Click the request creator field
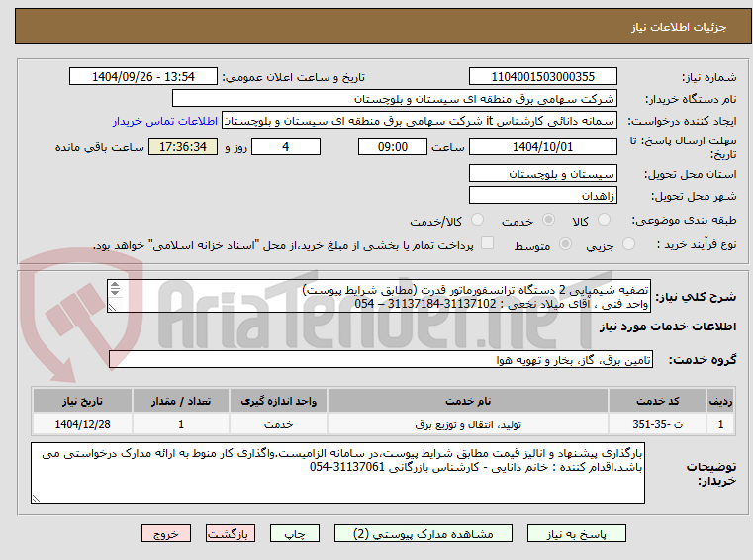The width and height of the screenshot is (753, 560). coord(420,121)
